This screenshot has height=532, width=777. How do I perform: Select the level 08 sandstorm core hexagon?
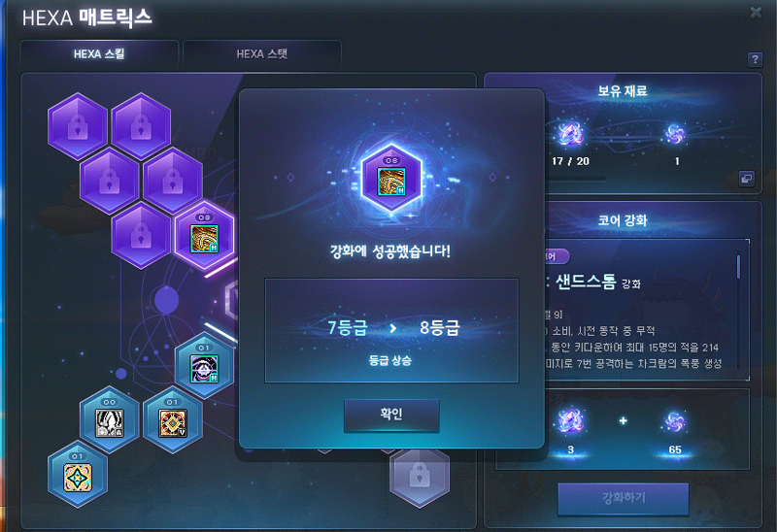point(204,236)
